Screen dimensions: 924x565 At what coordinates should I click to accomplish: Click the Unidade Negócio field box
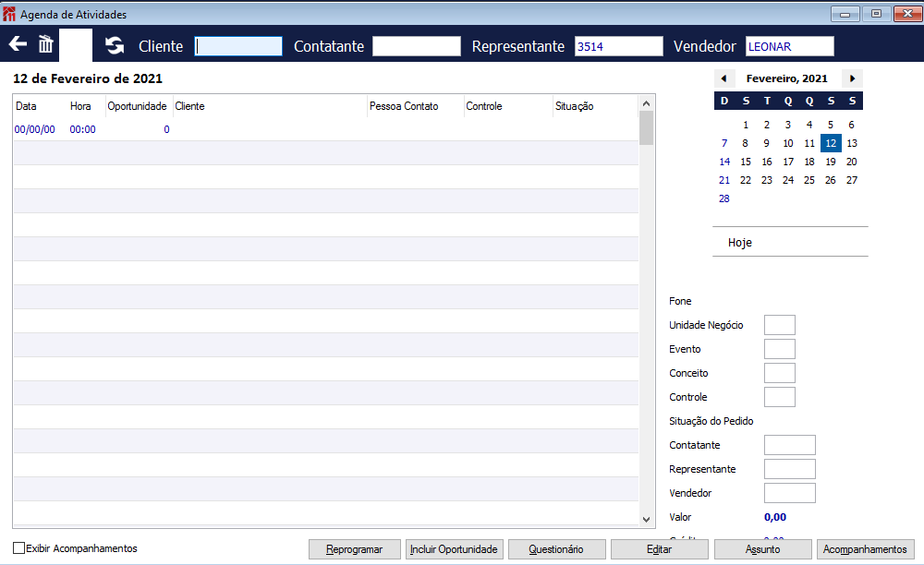[x=780, y=325]
